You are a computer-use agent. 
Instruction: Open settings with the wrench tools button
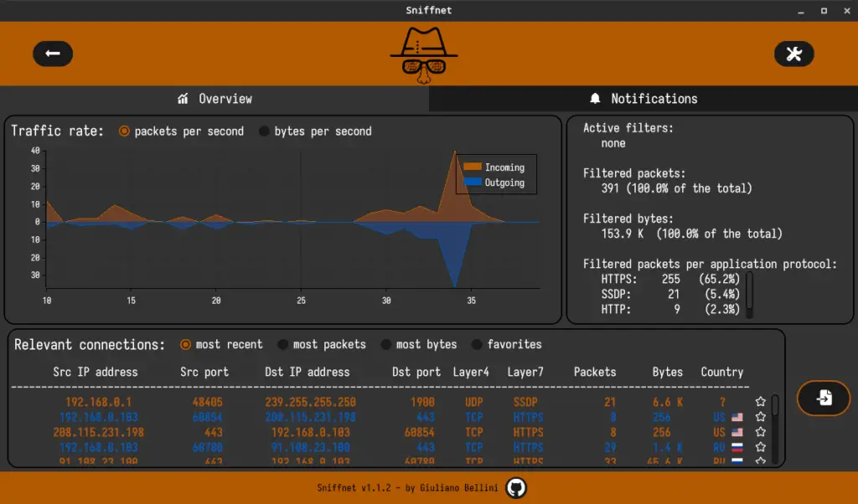pyautogui.click(x=794, y=54)
